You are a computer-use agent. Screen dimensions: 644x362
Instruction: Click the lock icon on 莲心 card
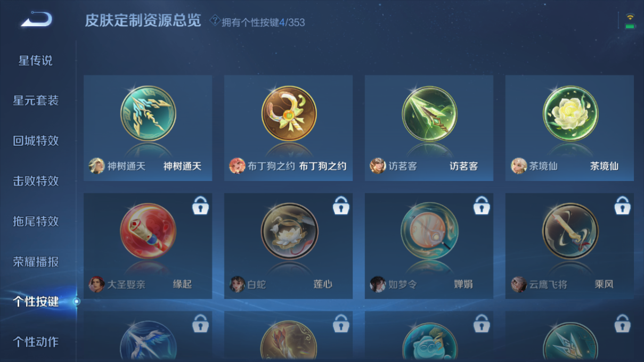click(341, 205)
